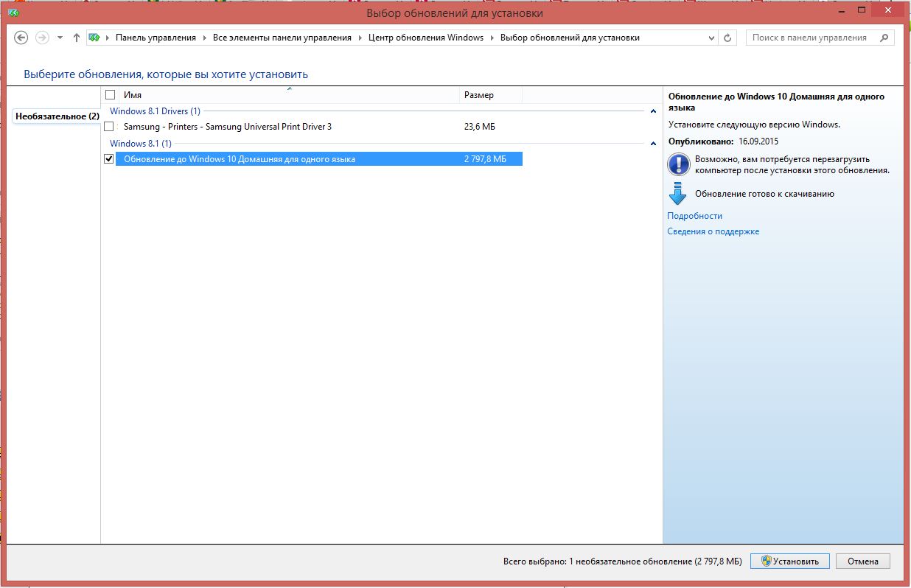Click the Выбор обновлений для установки breadcrumb
The width and height of the screenshot is (911, 588).
(570, 38)
